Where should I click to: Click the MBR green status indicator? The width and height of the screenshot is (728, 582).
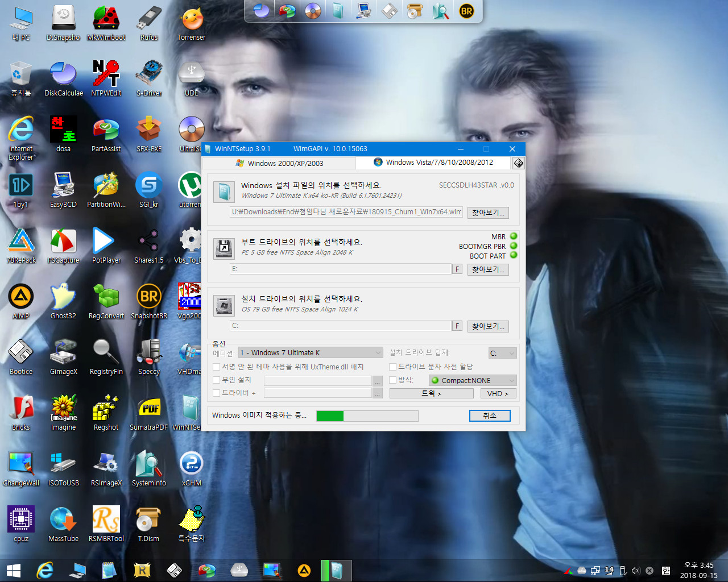click(514, 236)
